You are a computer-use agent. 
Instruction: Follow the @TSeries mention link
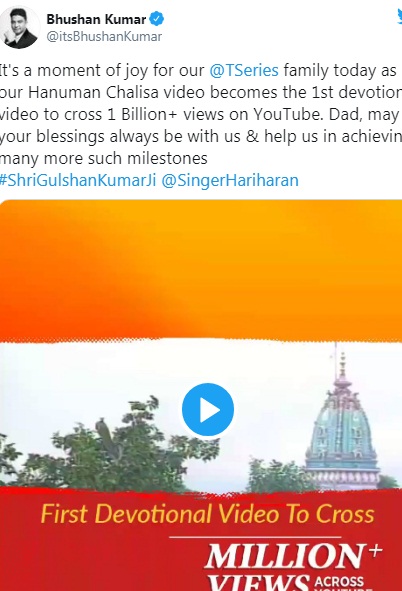[x=244, y=70]
